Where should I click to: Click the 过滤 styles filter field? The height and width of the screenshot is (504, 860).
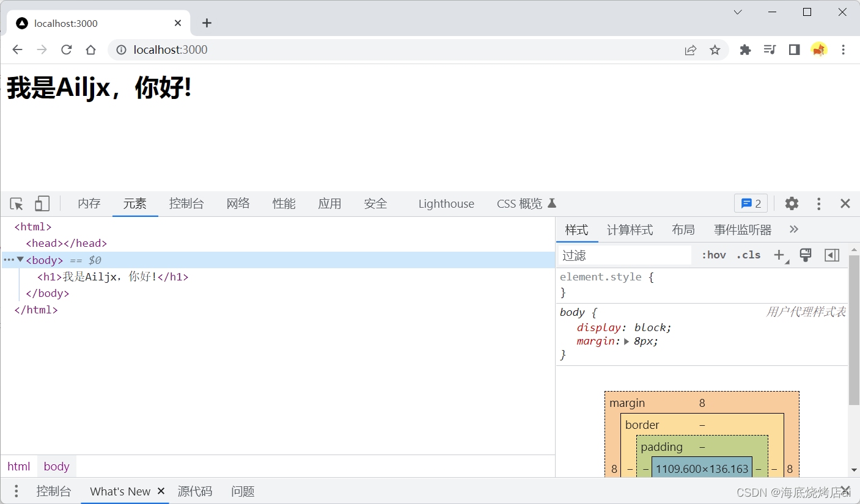click(x=625, y=255)
